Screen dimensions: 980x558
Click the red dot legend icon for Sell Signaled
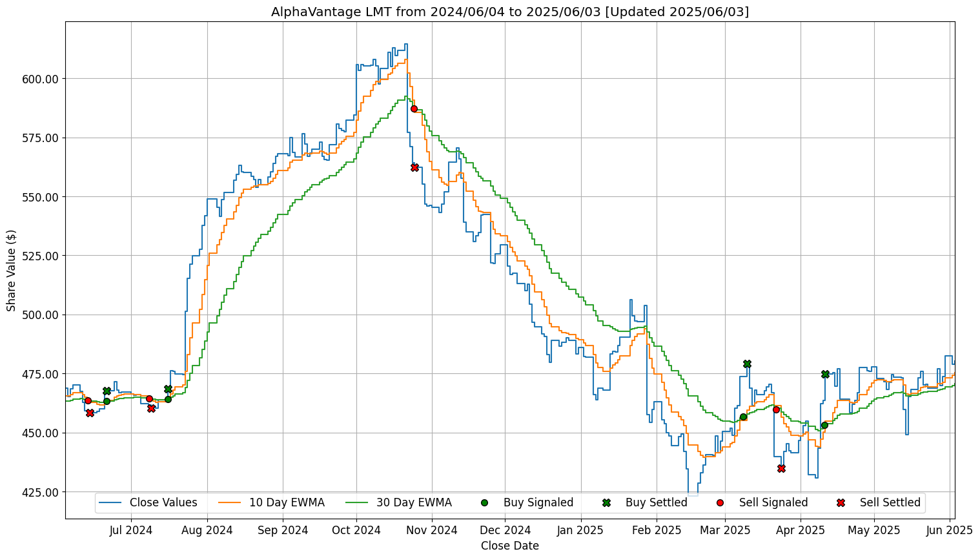(720, 502)
